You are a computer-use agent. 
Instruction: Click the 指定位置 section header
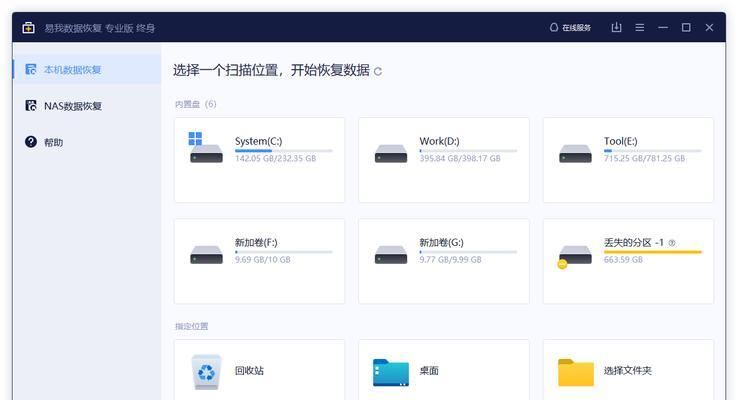[192, 326]
